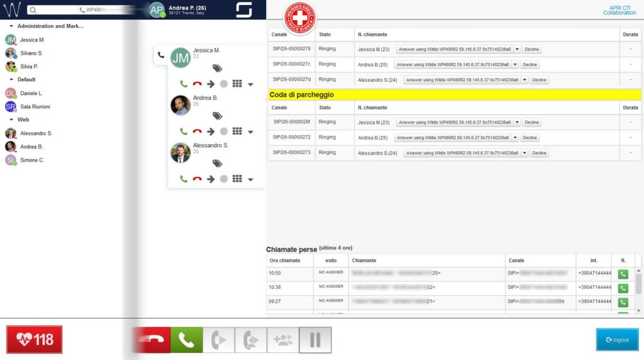Click transfer arrow in Alessandro S. call card
The height and width of the screenshot is (360, 644).
(x=211, y=179)
